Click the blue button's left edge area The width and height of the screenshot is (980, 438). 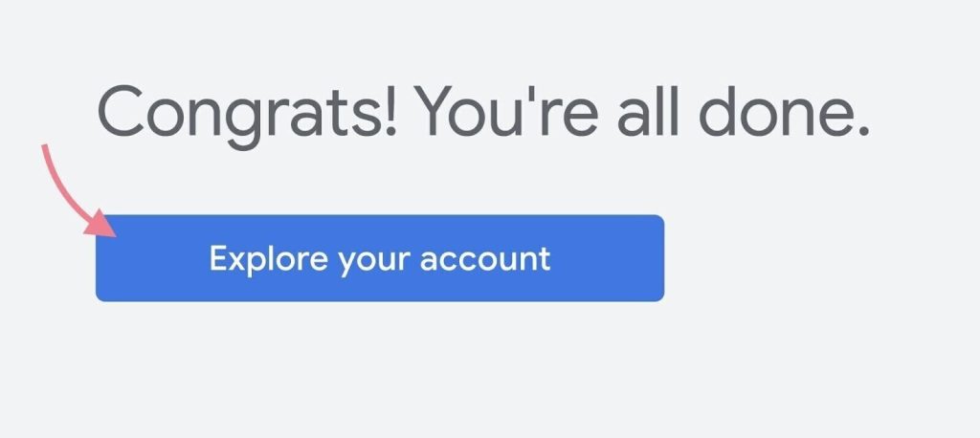(125, 258)
